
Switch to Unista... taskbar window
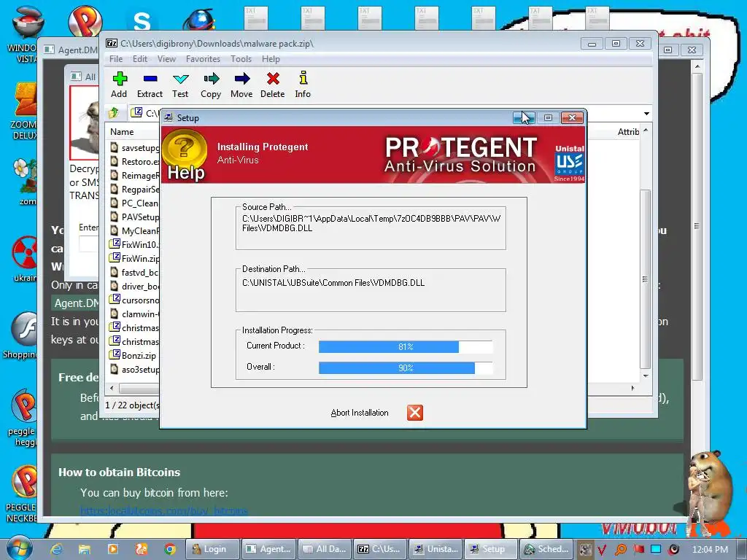[x=436, y=549]
